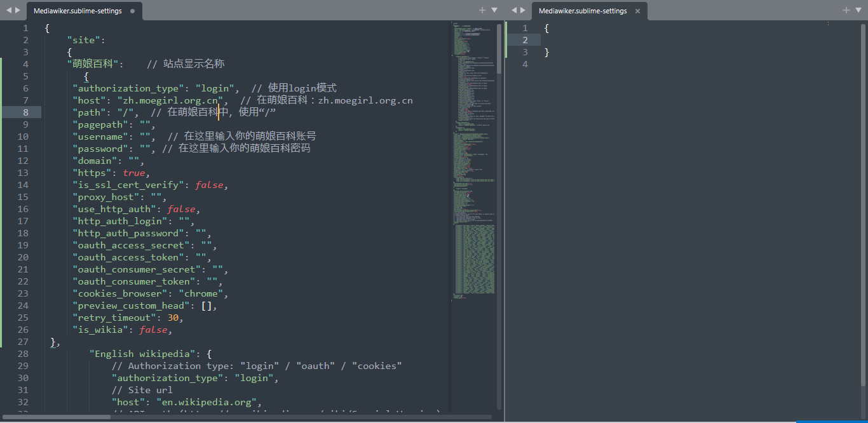This screenshot has height=423, width=868.
Task: Click left pane vertical scrollbar handle
Action: (x=499, y=49)
